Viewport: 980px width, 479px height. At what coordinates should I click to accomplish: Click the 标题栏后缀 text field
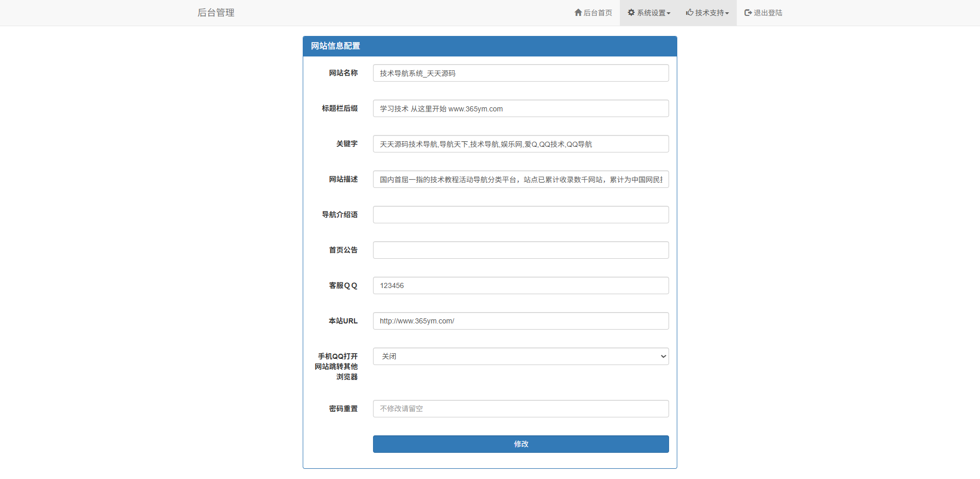pyautogui.click(x=520, y=108)
